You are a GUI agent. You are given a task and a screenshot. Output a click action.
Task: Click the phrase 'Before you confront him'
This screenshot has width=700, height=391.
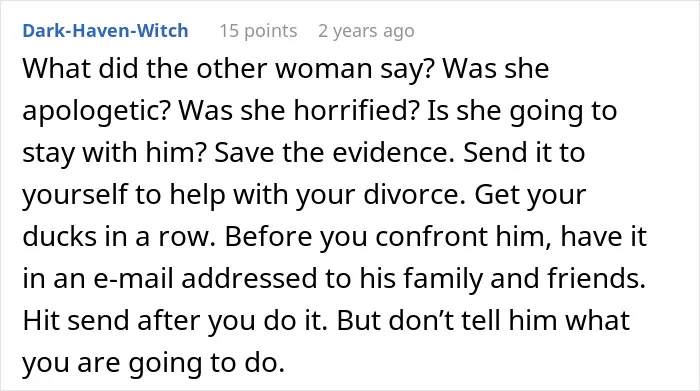pos(388,237)
